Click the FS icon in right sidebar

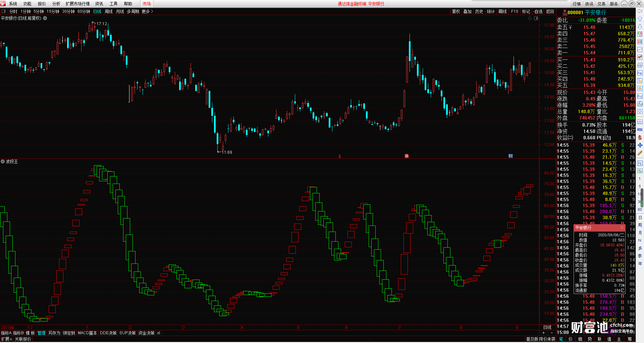(640, 163)
